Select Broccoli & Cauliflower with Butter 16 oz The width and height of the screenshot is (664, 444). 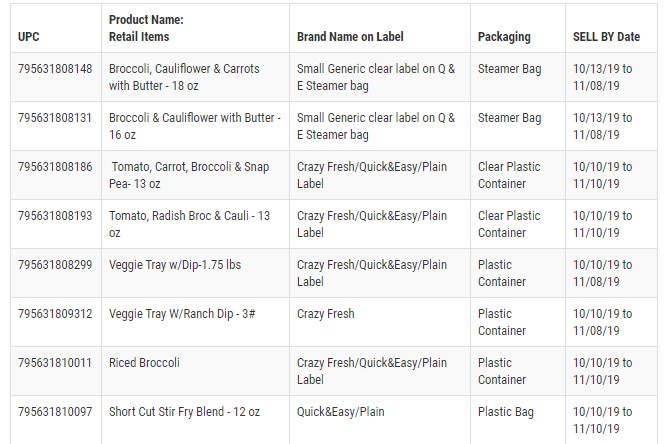point(194,126)
